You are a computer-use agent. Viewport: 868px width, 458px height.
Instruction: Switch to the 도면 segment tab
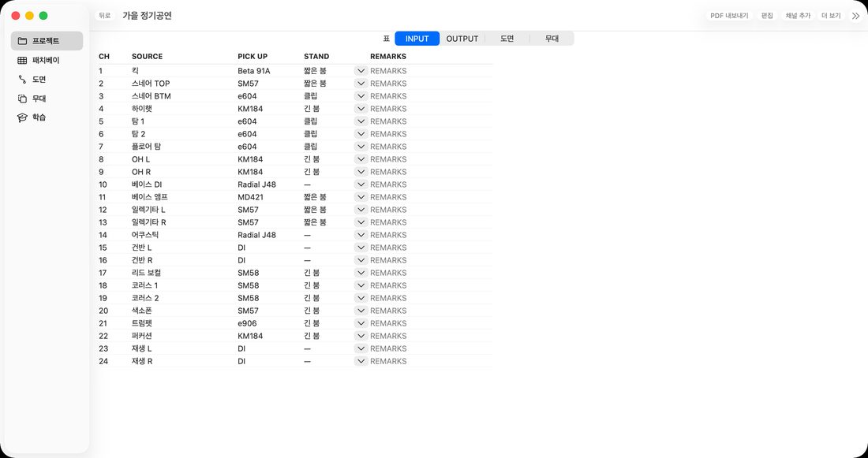pyautogui.click(x=507, y=39)
